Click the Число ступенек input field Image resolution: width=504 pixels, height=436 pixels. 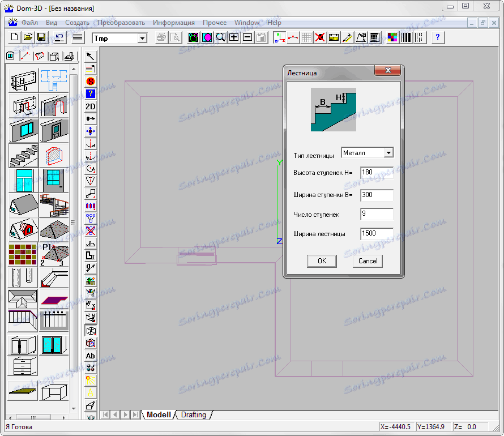(x=377, y=214)
